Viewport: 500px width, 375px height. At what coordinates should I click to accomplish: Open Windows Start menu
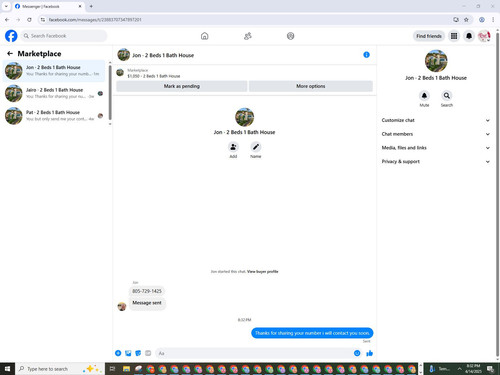(7, 369)
